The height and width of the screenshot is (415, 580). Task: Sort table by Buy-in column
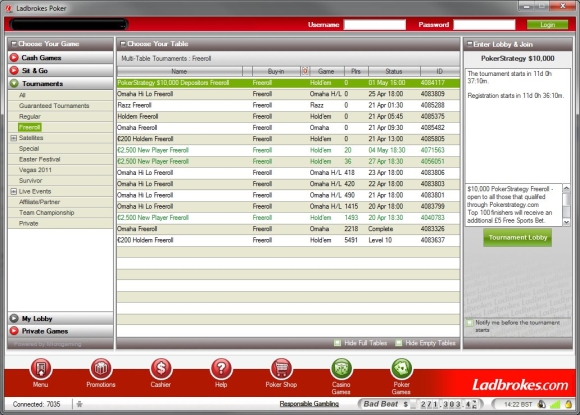[276, 71]
